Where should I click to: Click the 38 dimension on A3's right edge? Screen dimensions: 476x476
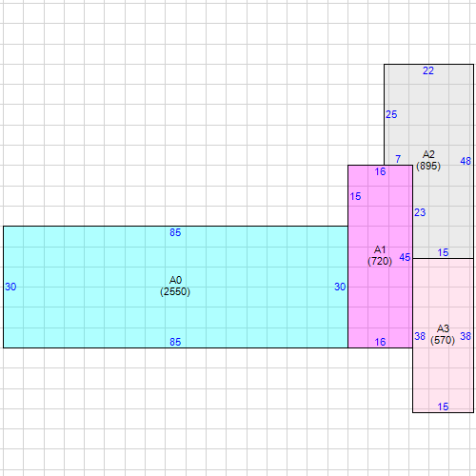pyautogui.click(x=466, y=336)
